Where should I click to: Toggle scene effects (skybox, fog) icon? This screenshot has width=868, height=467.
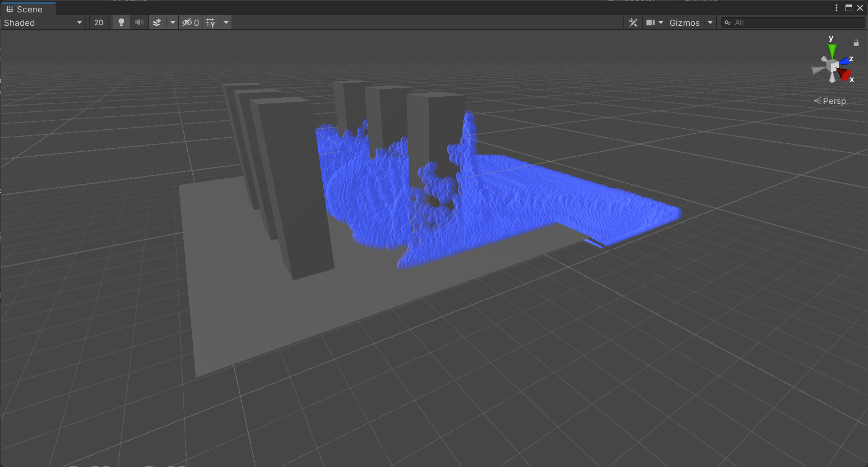click(157, 22)
